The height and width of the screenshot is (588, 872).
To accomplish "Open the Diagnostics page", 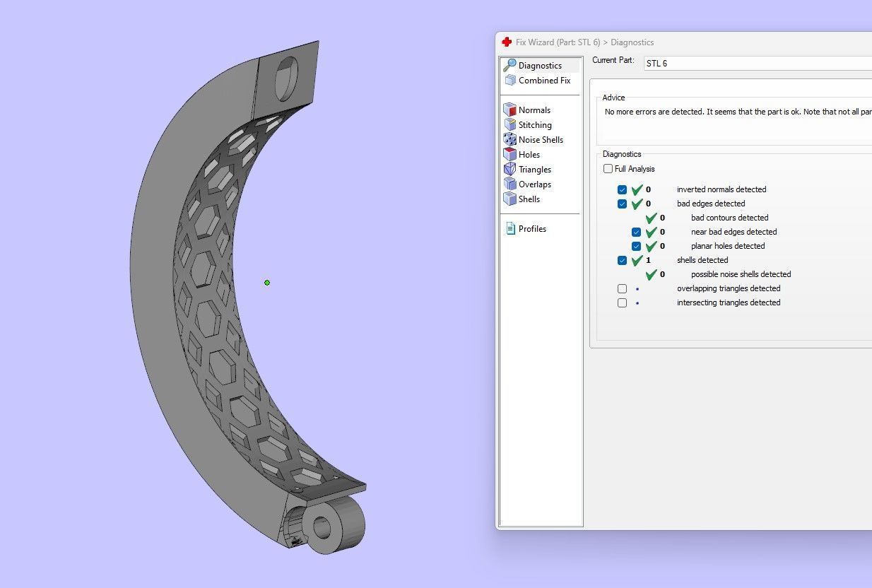I will click(x=541, y=65).
